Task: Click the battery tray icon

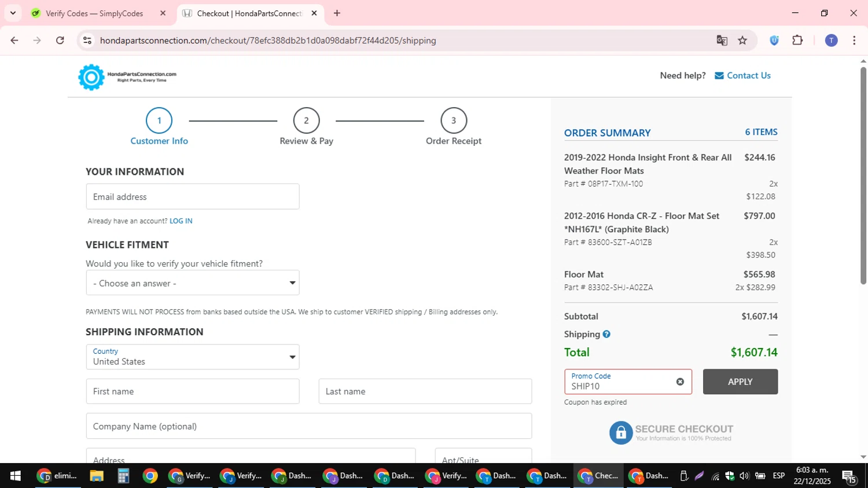Action: coord(760,476)
